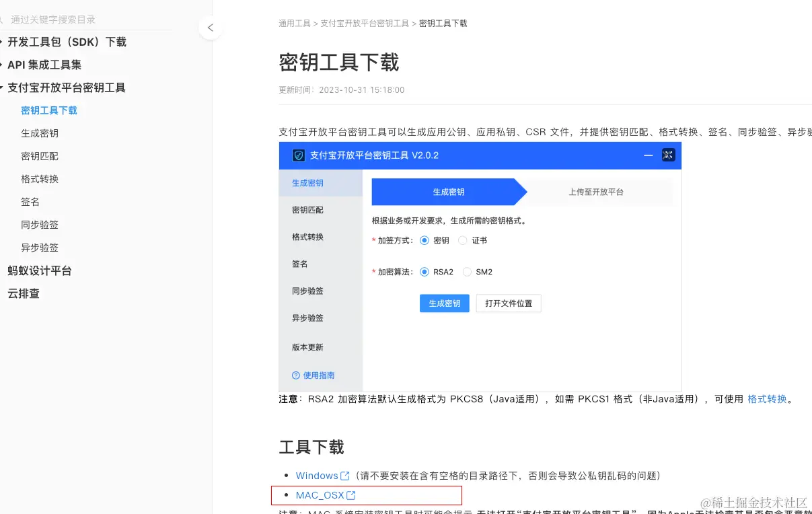Open the 格式转换 link in note
The image size is (812, 514).
[767, 399]
